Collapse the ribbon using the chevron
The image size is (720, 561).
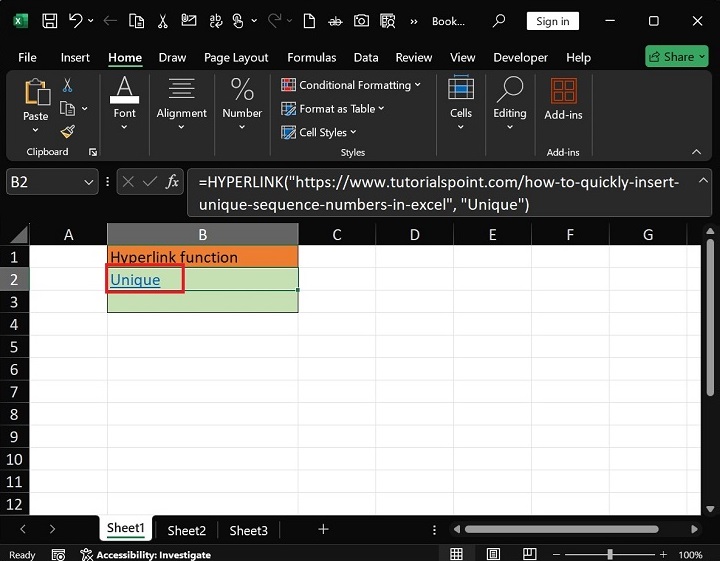(697, 152)
